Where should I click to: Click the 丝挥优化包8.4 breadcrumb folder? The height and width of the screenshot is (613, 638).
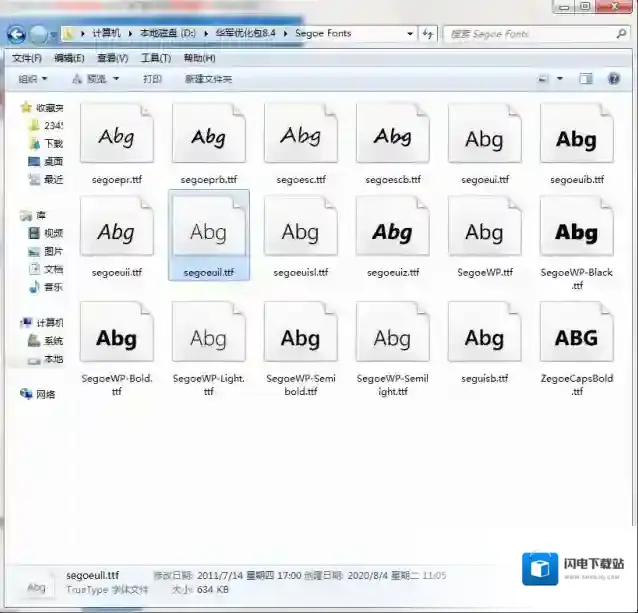pos(246,33)
